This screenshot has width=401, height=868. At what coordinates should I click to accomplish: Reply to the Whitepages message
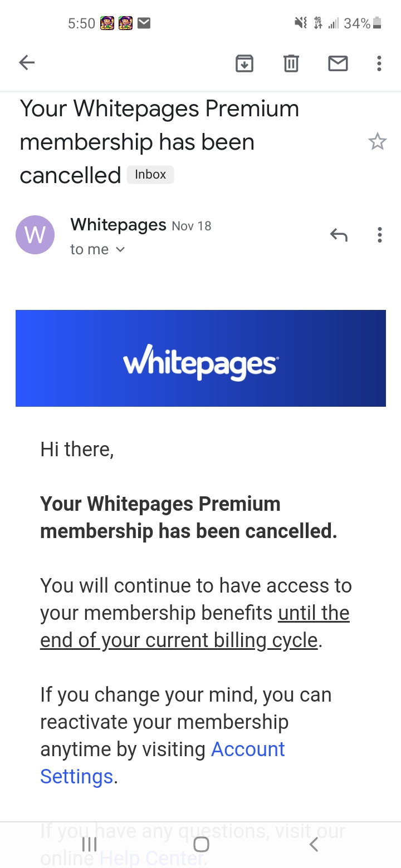pyautogui.click(x=338, y=235)
